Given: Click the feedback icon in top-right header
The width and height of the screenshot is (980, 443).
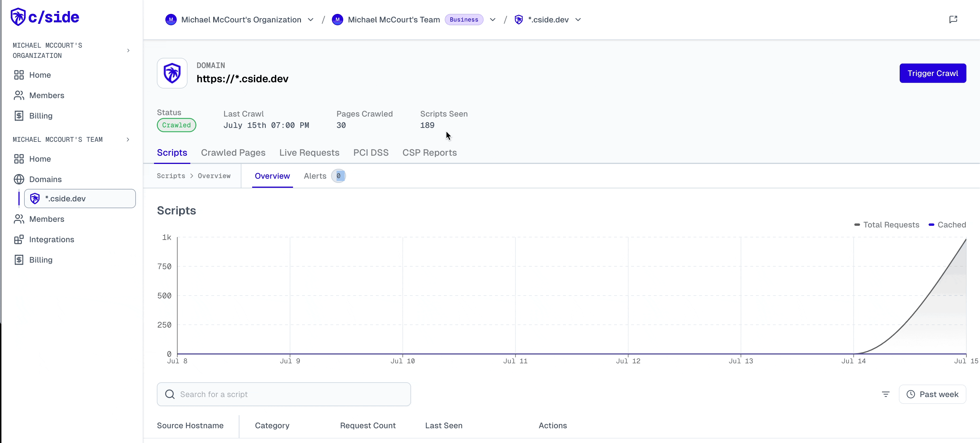Looking at the screenshot, I should (953, 19).
